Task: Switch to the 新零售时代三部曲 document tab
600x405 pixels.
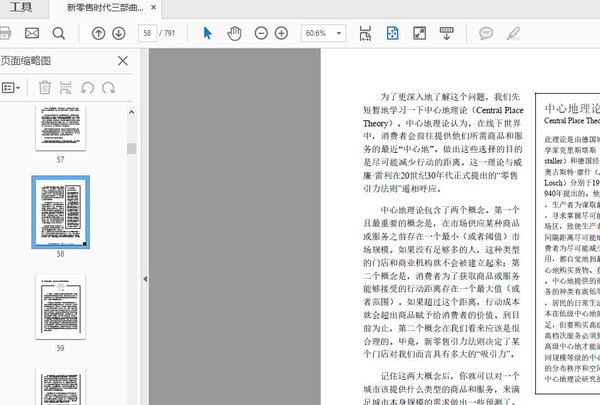Action: (x=105, y=8)
